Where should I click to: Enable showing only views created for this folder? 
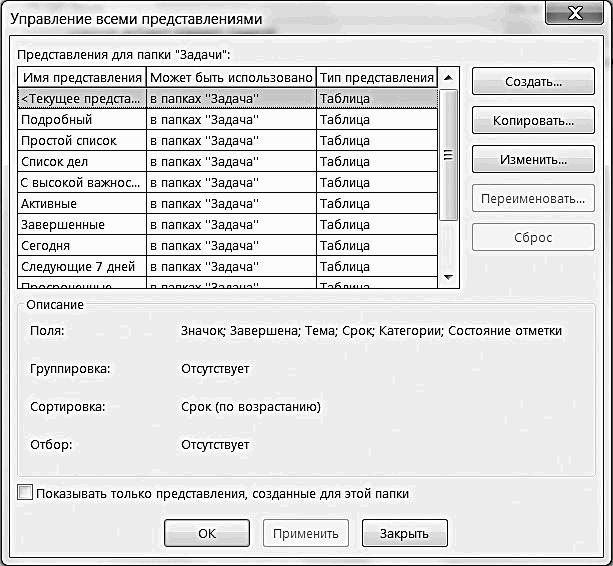[x=25, y=493]
